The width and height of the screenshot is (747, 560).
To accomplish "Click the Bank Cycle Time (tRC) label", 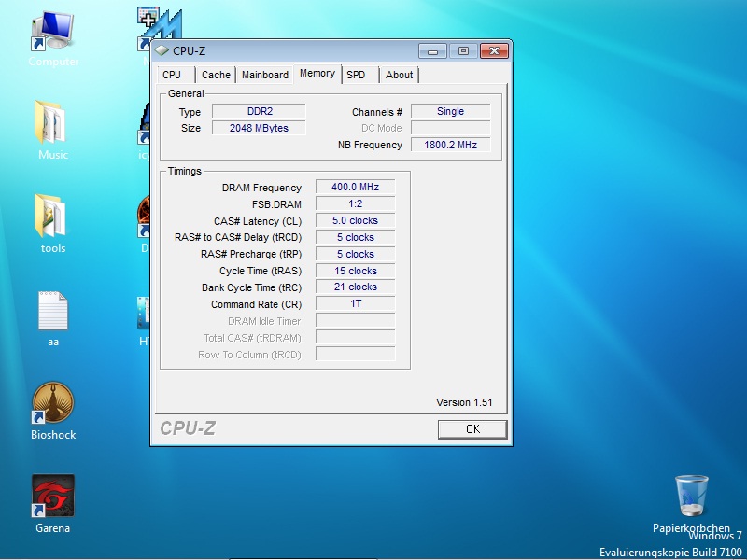I will (251, 287).
